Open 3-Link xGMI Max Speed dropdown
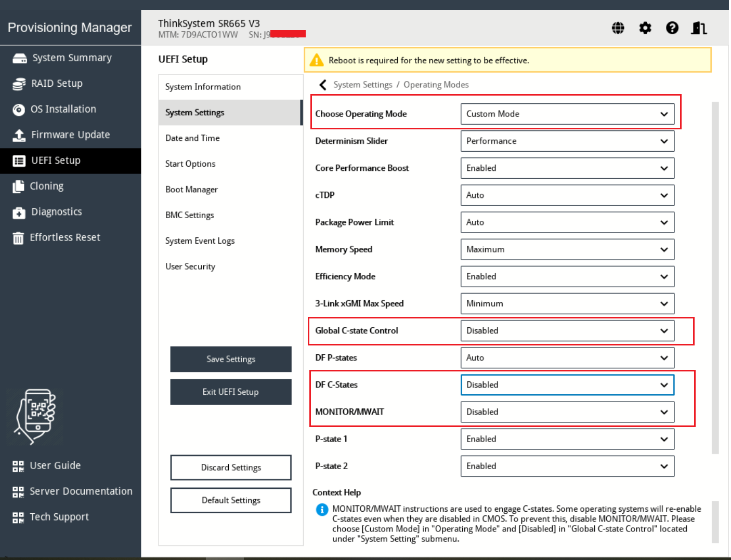 tap(567, 303)
